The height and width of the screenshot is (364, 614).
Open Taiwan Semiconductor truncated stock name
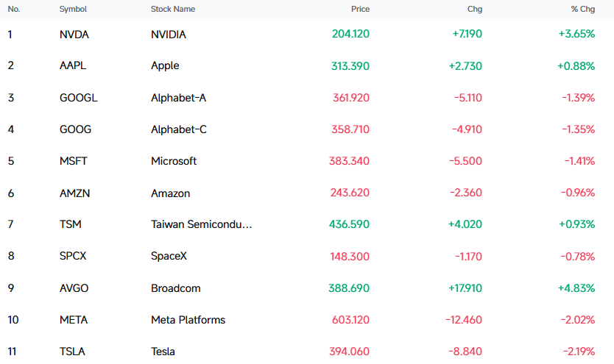201,224
